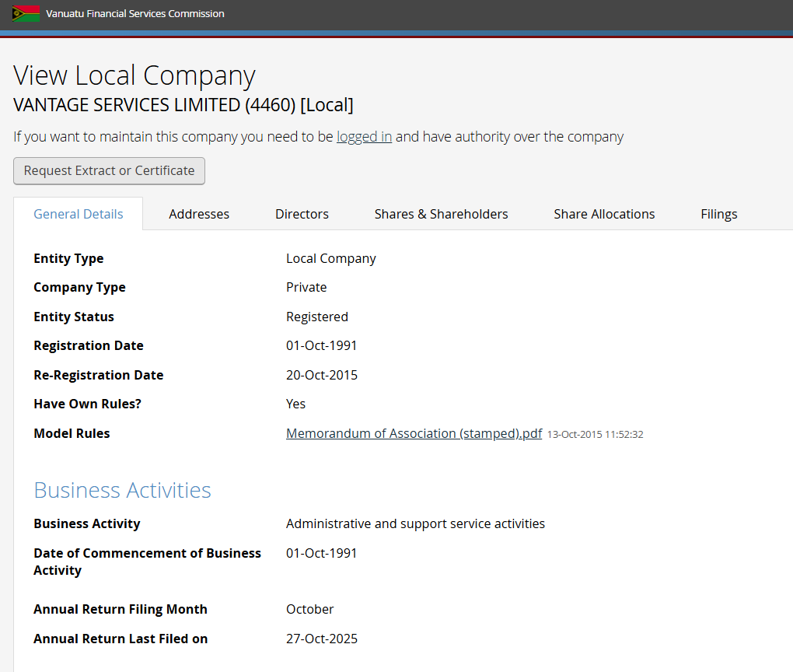Open Vanuatu Financial Services Commission header link

point(135,14)
